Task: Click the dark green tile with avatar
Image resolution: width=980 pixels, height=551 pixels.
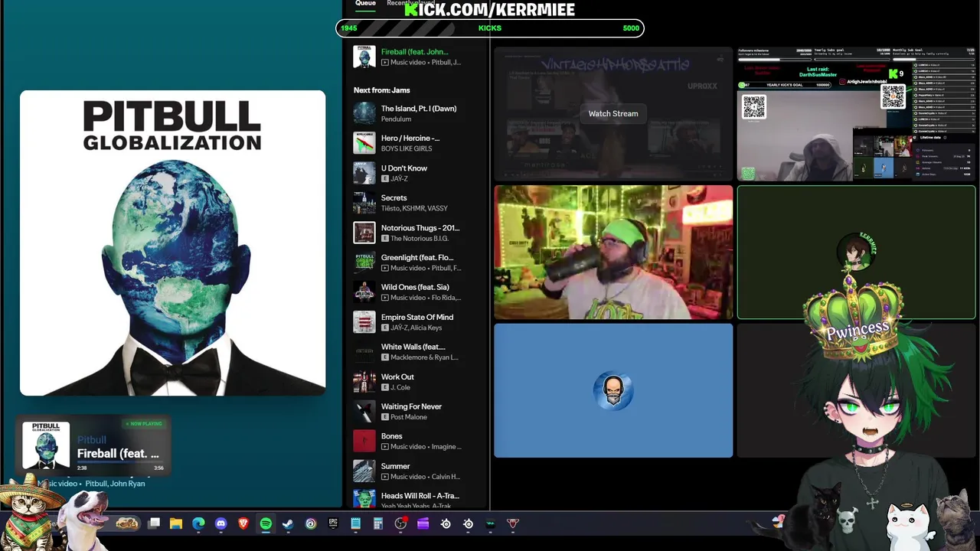Action: coord(857,252)
